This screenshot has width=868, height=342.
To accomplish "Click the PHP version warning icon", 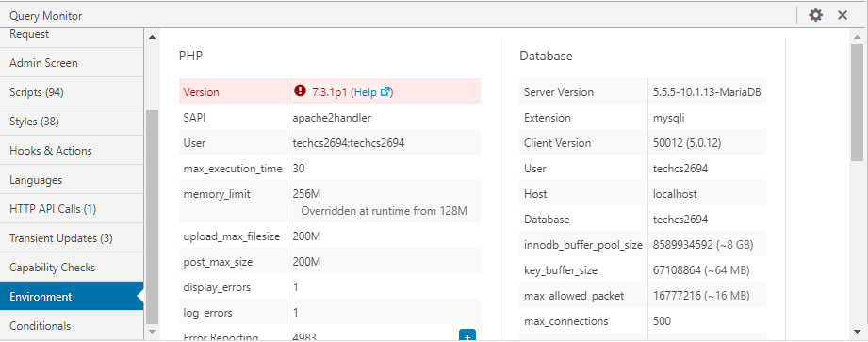I will (x=300, y=91).
